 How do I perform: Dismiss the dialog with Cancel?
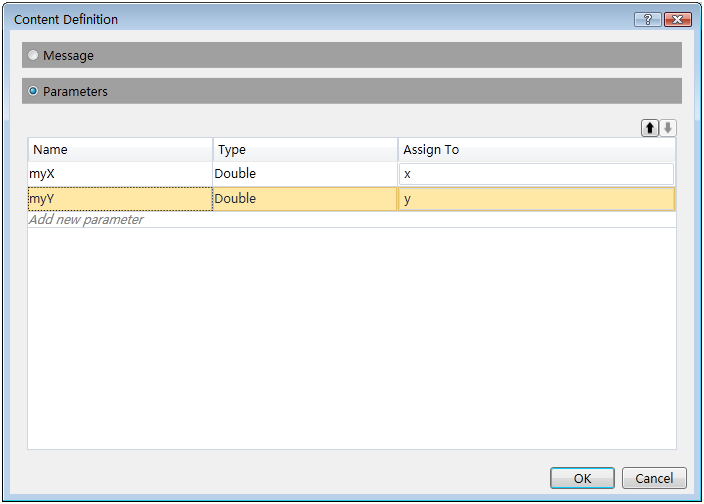coord(654,478)
